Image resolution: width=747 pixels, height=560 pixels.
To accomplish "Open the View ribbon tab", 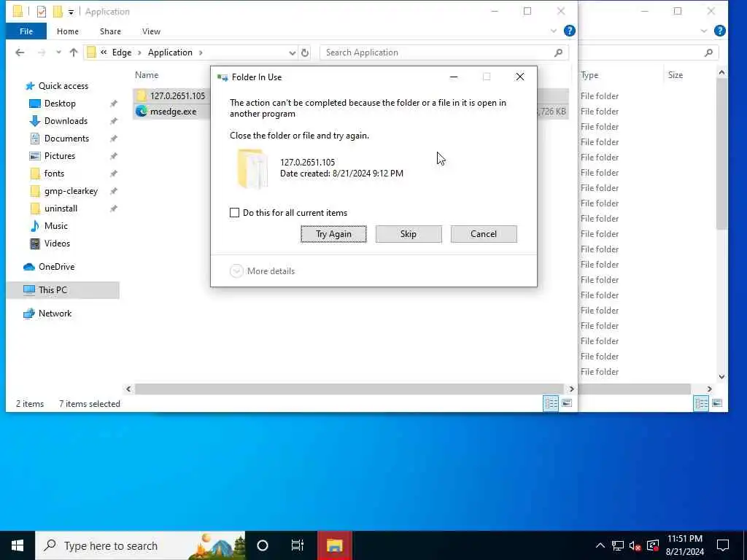I will pyautogui.click(x=151, y=31).
